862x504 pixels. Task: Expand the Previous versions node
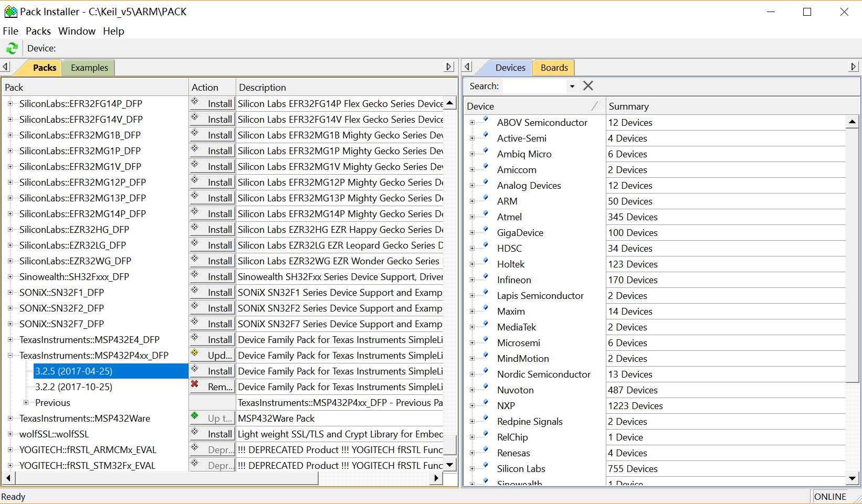[x=26, y=403]
